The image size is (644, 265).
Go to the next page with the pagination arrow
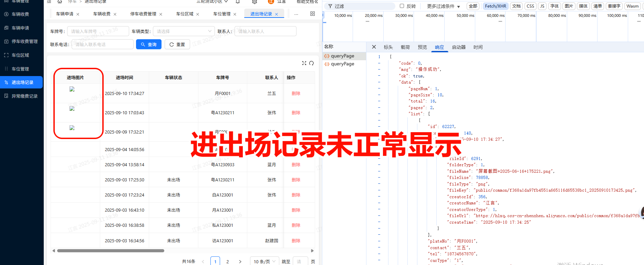(x=240, y=262)
